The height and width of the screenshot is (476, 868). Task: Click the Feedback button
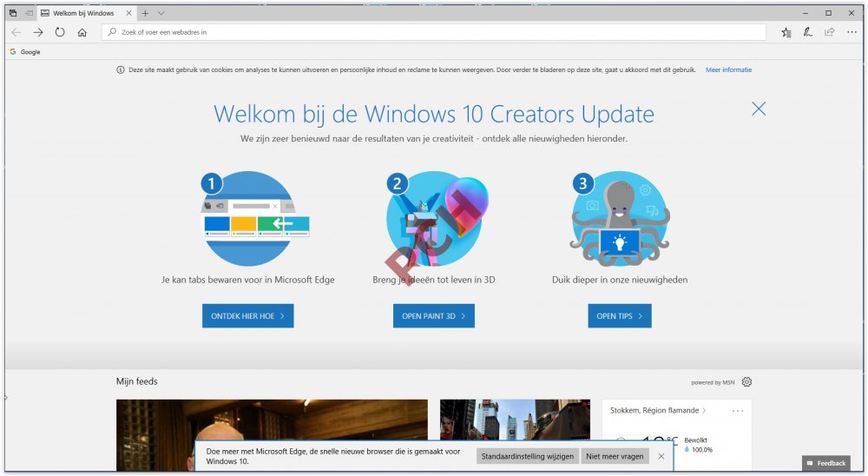pyautogui.click(x=826, y=463)
